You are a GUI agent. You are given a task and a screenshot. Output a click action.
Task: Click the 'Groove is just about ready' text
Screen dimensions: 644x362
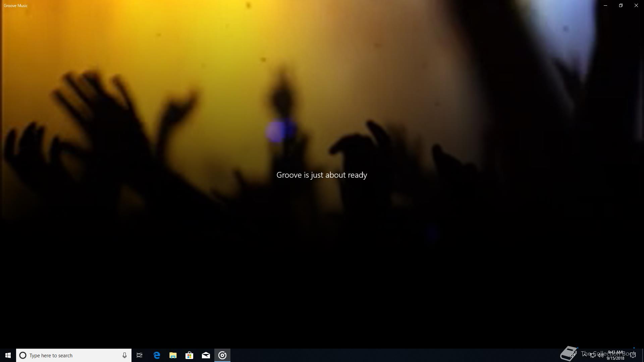click(x=322, y=175)
